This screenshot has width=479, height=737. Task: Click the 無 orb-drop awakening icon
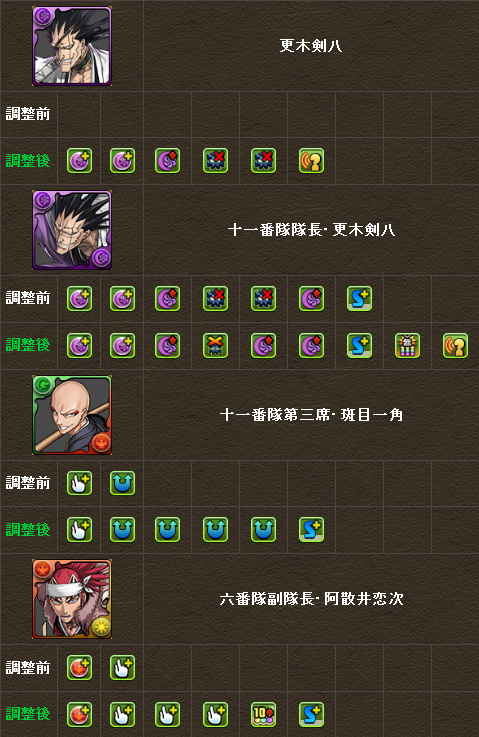(407, 346)
